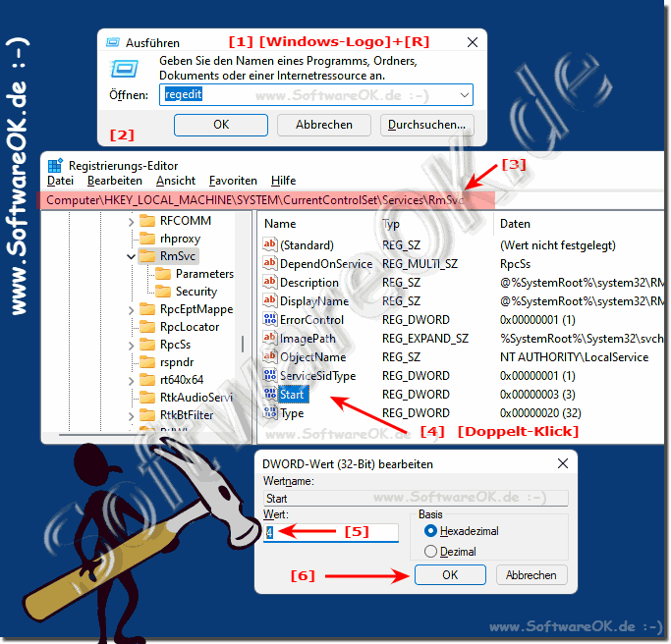Click the binary icon of ServiceSidType
This screenshot has width=671, height=644.
pos(269,375)
